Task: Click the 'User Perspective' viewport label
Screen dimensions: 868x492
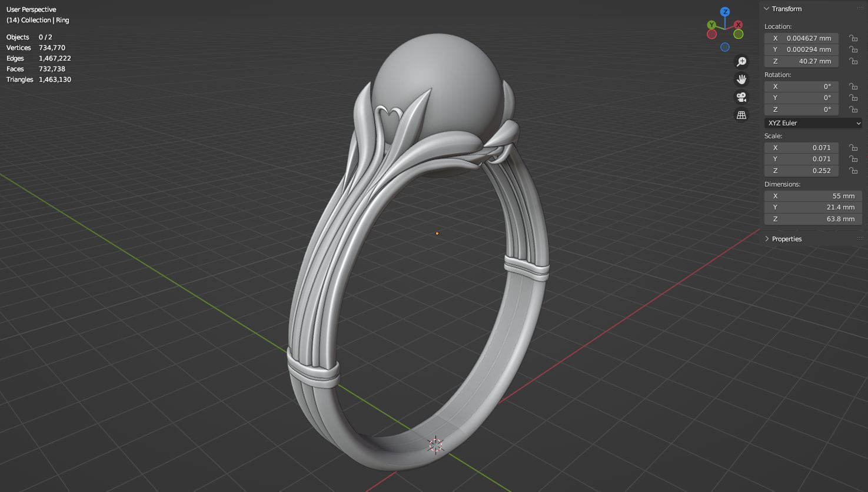Action: tap(31, 9)
